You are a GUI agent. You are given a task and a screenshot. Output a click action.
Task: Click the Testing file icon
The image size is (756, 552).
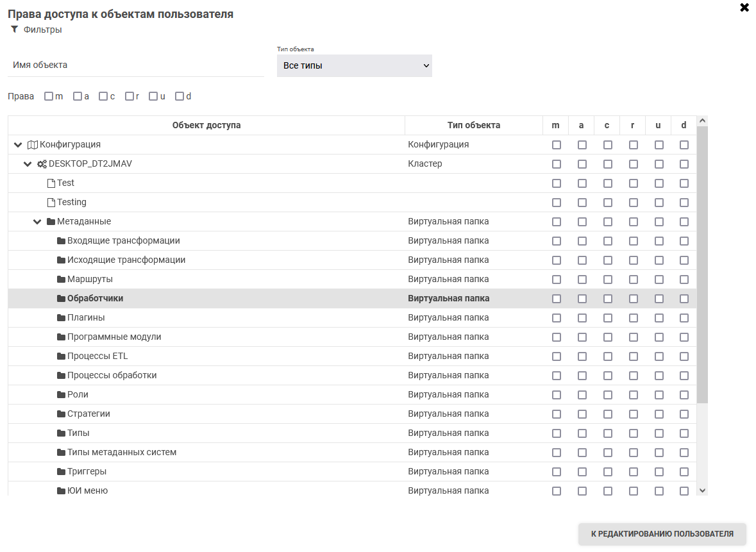click(51, 203)
